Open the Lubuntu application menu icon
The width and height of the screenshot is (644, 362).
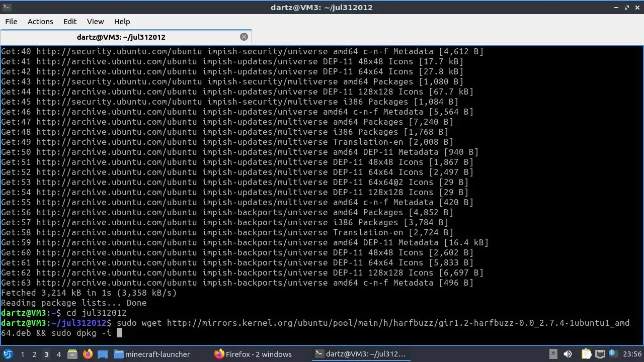click(x=8, y=354)
